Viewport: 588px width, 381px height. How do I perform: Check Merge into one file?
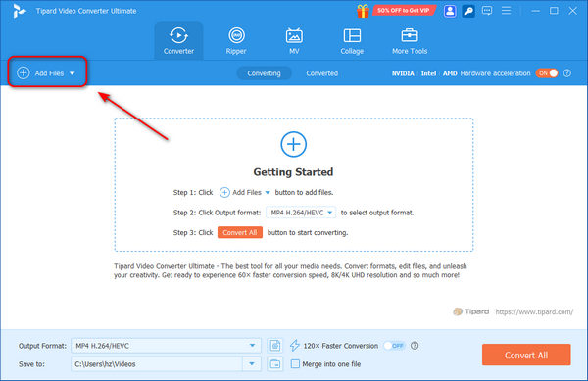point(296,363)
